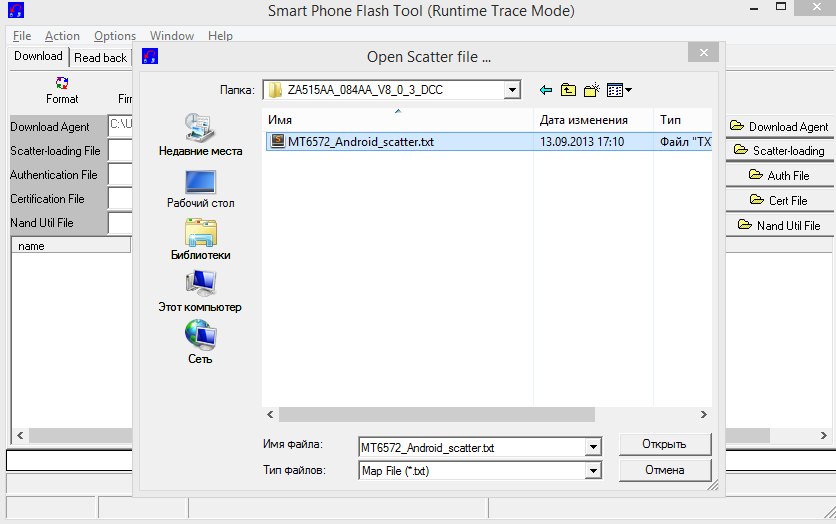Open the Options menu
This screenshot has width=836, height=524.
115,36
